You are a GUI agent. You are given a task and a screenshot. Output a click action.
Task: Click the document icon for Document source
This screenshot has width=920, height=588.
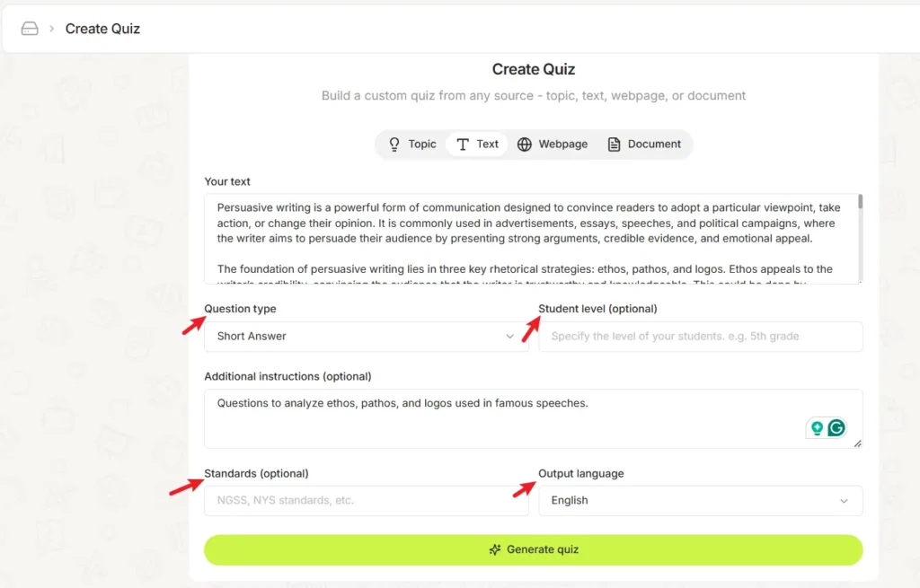click(x=615, y=145)
